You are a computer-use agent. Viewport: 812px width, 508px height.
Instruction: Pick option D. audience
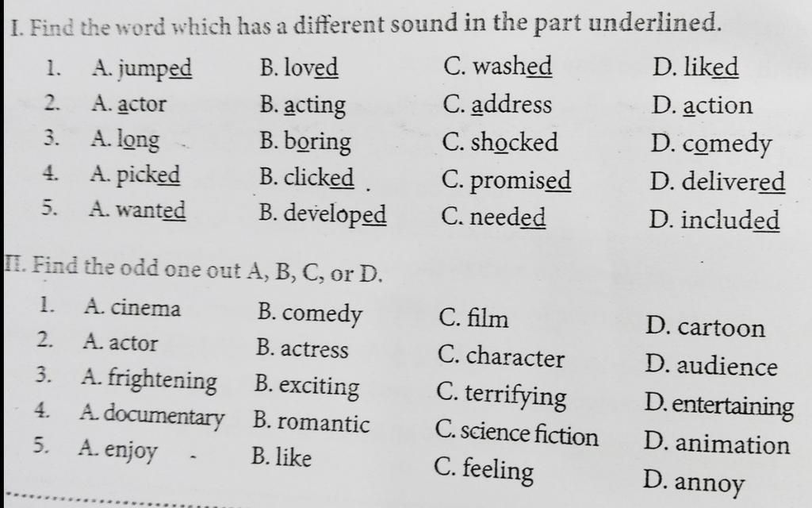coord(711,365)
